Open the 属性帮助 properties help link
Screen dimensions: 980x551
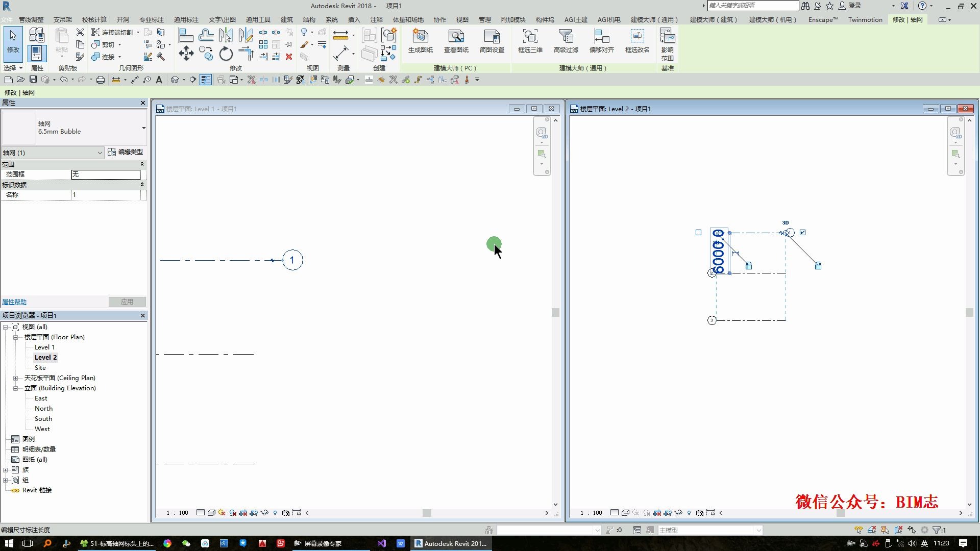point(14,302)
